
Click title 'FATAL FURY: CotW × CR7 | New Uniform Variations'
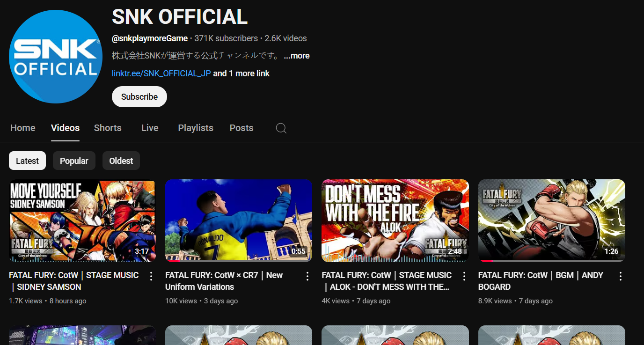click(x=224, y=281)
